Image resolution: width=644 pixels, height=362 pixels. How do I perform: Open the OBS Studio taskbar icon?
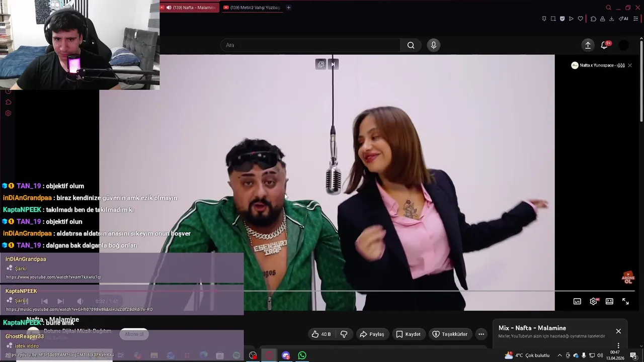[x=253, y=355]
